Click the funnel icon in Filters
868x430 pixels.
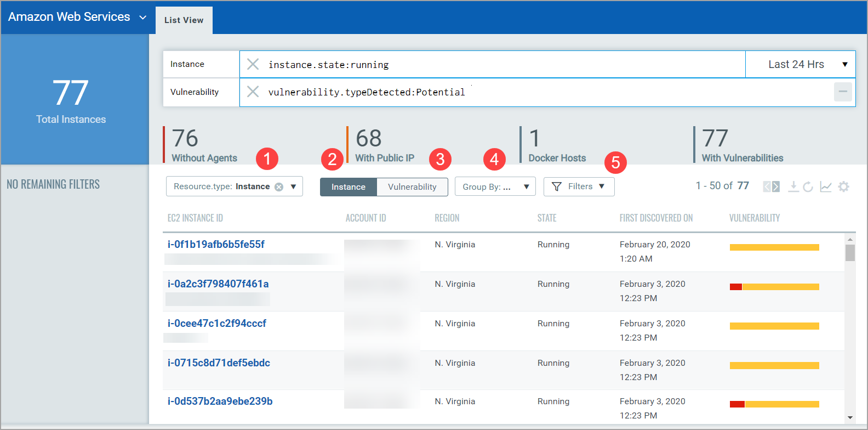[557, 186]
